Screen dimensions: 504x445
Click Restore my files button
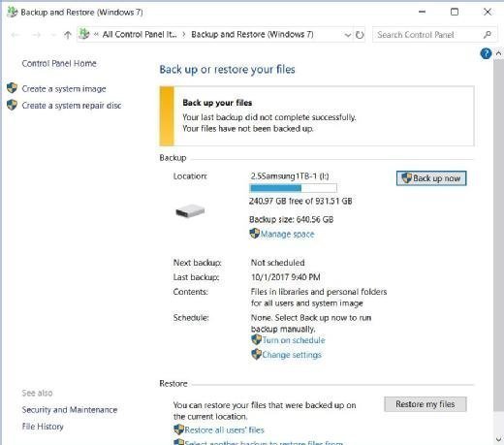point(425,404)
